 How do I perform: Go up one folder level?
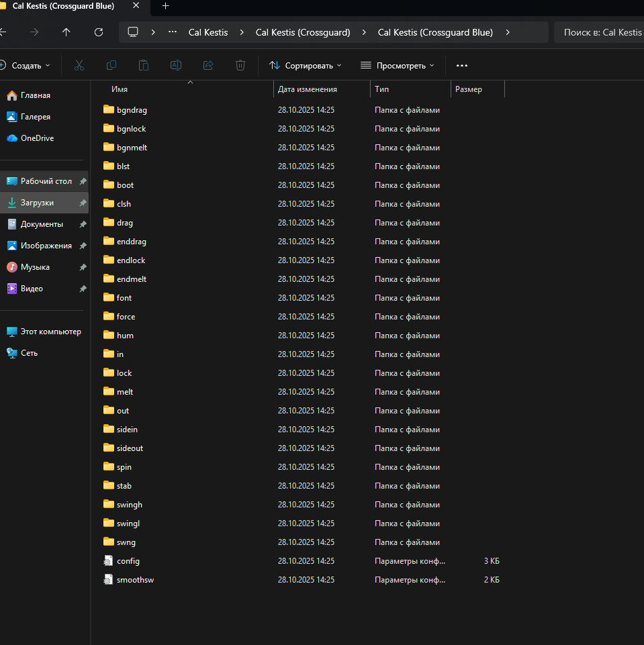click(66, 32)
